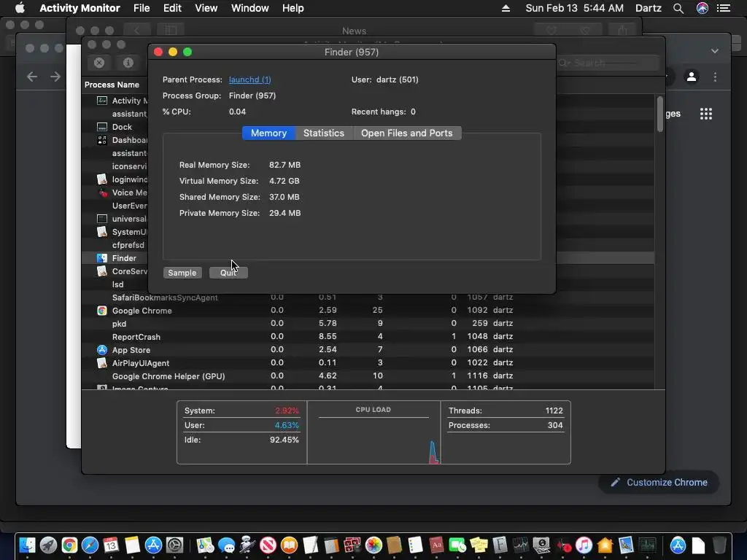Open News from the Dock
This screenshot has width=747, height=560.
coord(268,545)
